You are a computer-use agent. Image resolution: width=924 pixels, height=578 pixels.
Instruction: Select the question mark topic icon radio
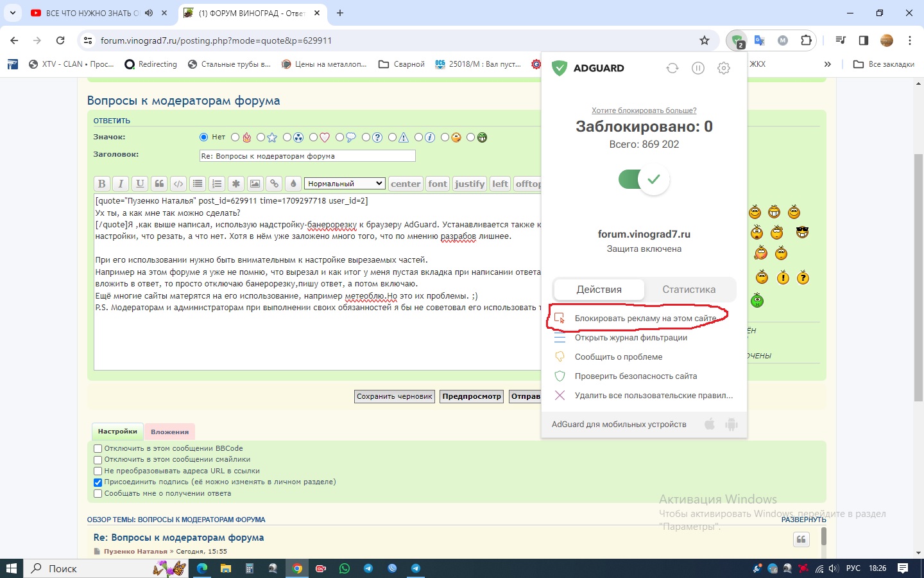pyautogui.click(x=366, y=137)
